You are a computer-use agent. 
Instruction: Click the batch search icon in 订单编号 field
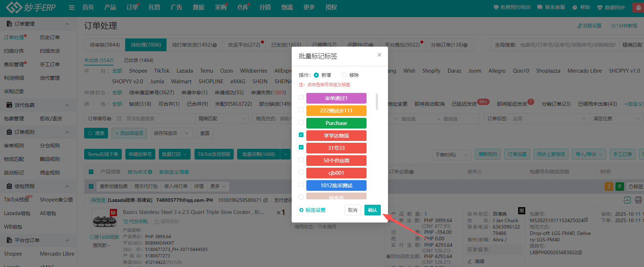click(x=119, y=119)
